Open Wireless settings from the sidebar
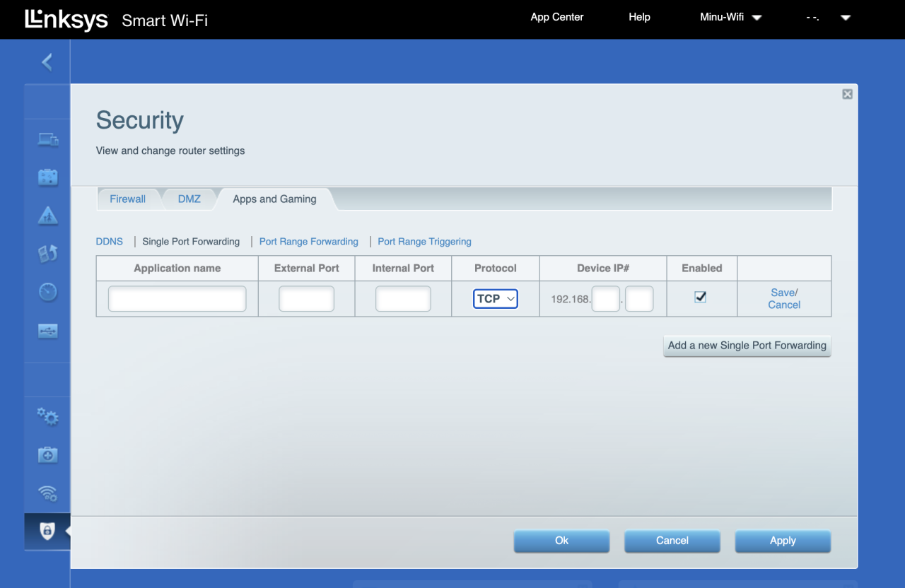Viewport: 905px width, 588px height. 47,493
